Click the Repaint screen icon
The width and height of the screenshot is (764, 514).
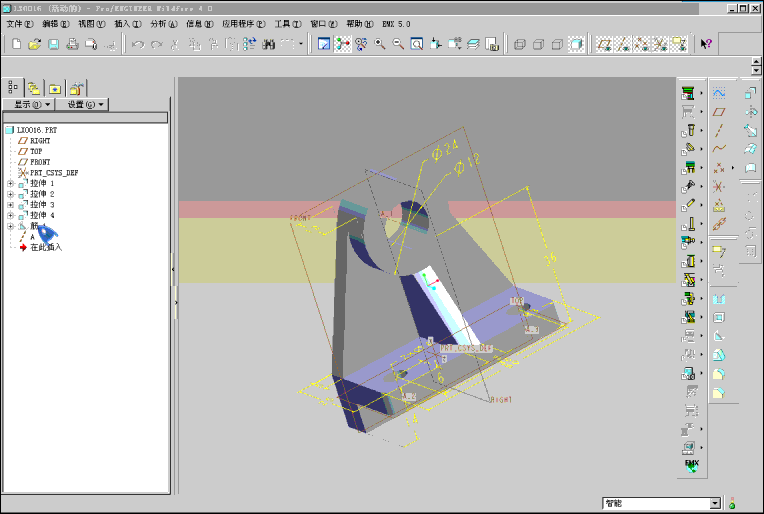click(324, 44)
